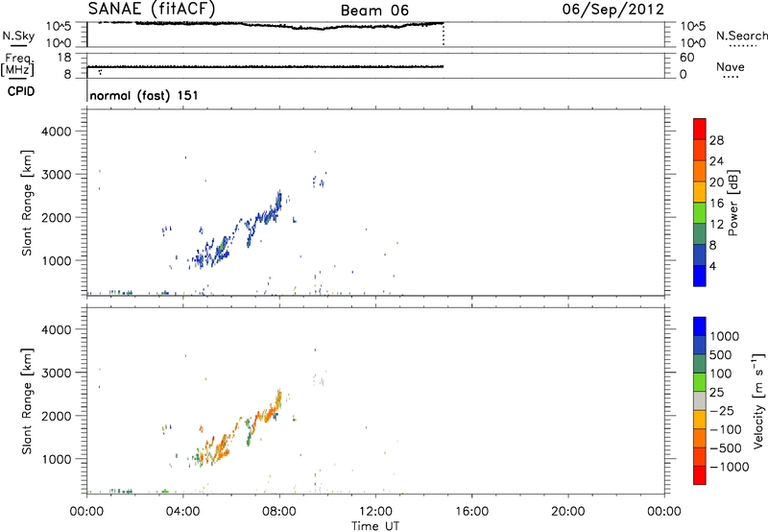Select the Beam 06 heading
Viewport: 768px width, 532px height.
tap(374, 11)
